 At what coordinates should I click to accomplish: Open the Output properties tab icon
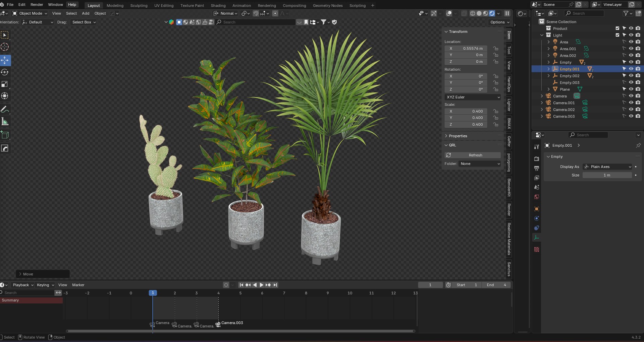pos(537,168)
